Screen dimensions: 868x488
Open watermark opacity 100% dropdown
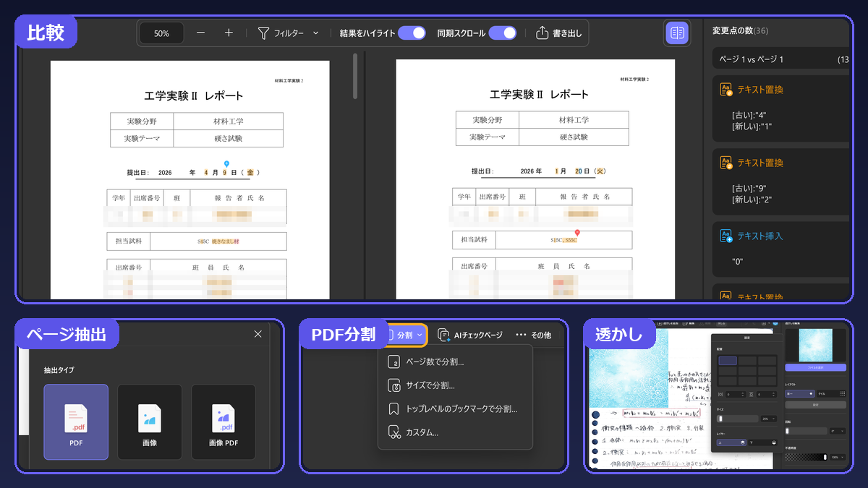[838, 457]
